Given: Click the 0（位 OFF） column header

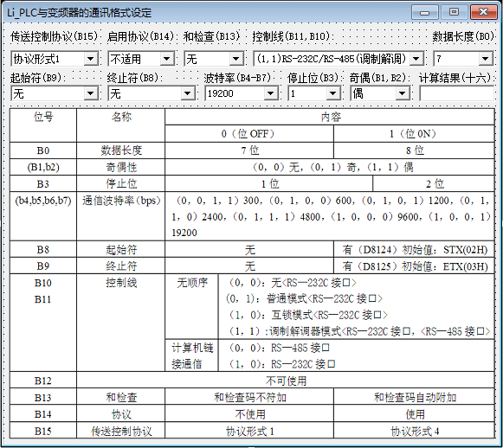Looking at the screenshot, I should [x=249, y=134].
